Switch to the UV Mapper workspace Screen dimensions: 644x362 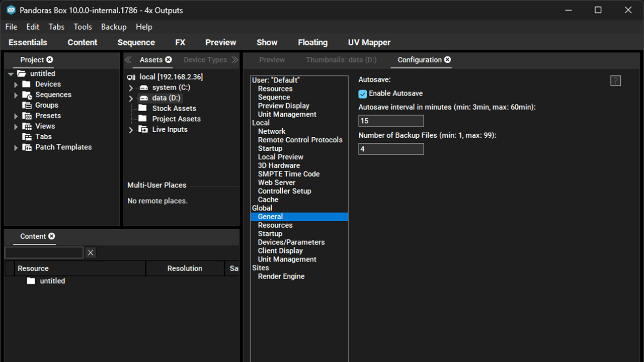[369, 43]
